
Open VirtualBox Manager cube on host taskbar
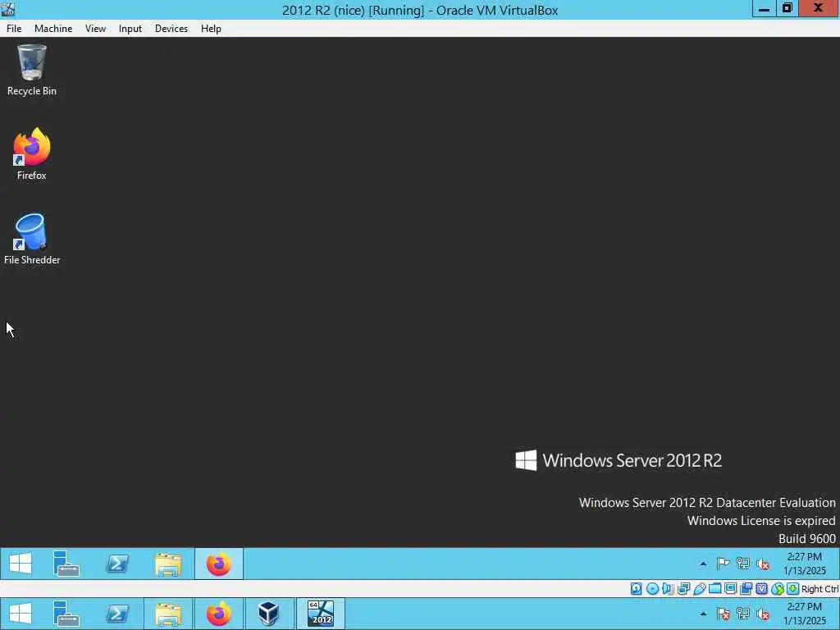pyautogui.click(x=268, y=614)
